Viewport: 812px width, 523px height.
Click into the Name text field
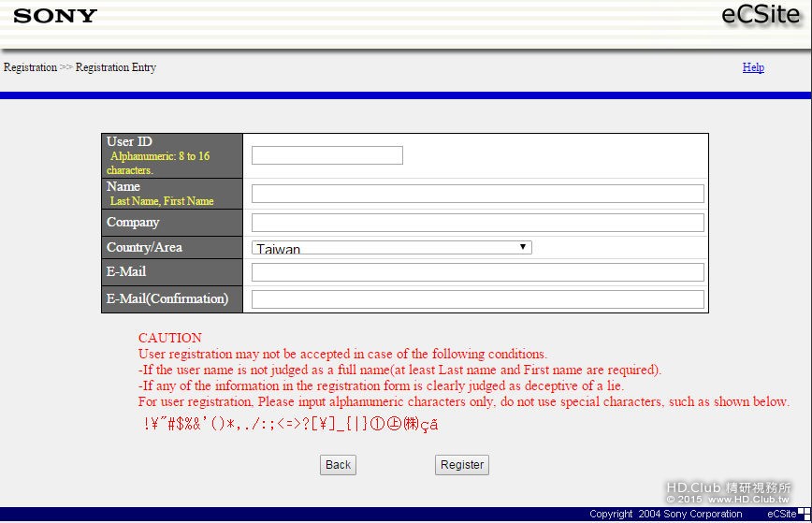(477, 194)
